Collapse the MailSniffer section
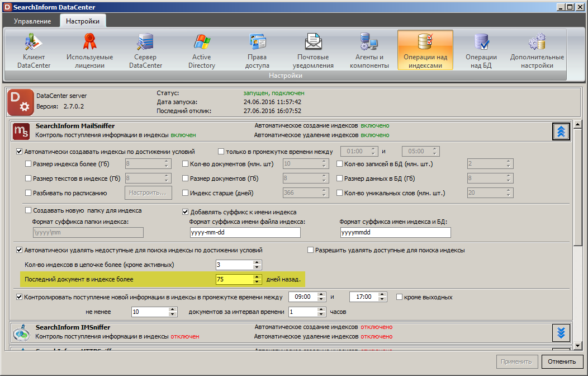Image resolution: width=588 pixels, height=376 pixels. (561, 131)
